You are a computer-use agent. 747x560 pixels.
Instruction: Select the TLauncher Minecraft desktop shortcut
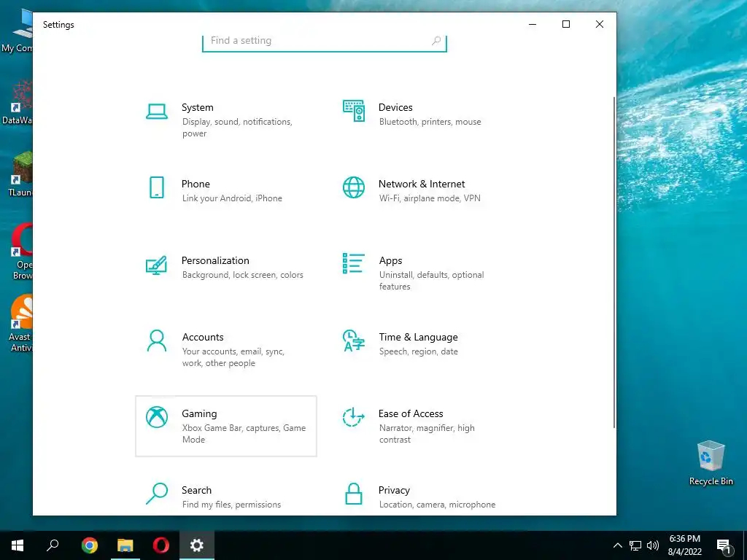[x=20, y=174]
